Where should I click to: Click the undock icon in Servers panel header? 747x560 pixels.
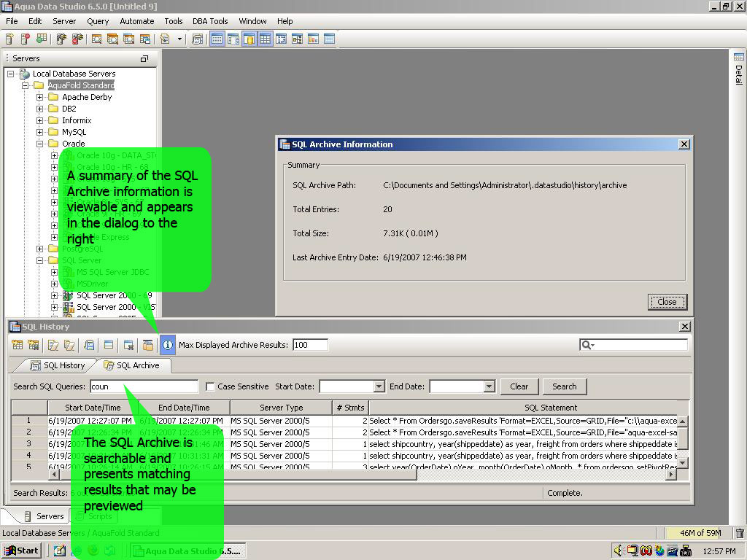(x=144, y=58)
